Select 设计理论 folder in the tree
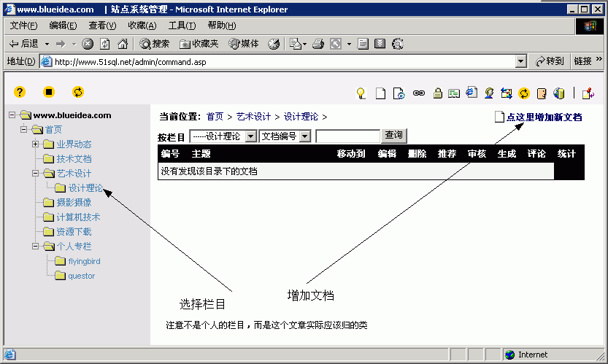This screenshot has width=608, height=364. 85,188
